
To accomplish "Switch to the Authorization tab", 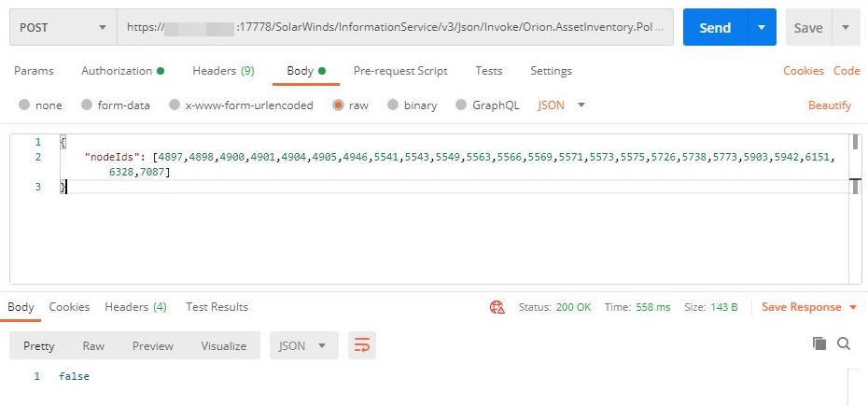I will coord(122,71).
